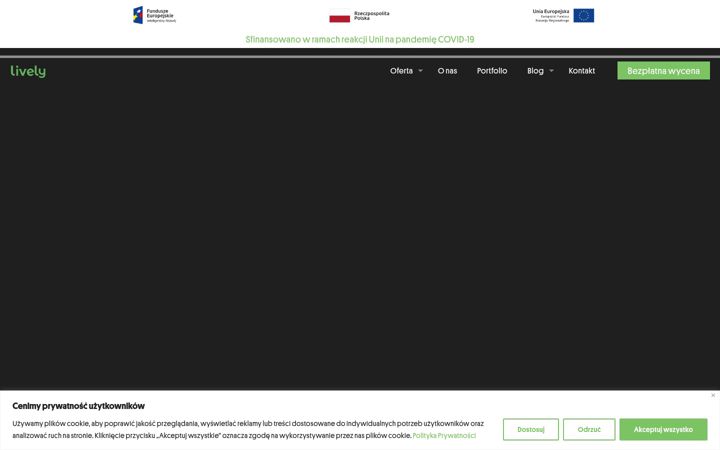The height and width of the screenshot is (450, 720).
Task: Go to the Kontakt page
Action: coord(581,71)
